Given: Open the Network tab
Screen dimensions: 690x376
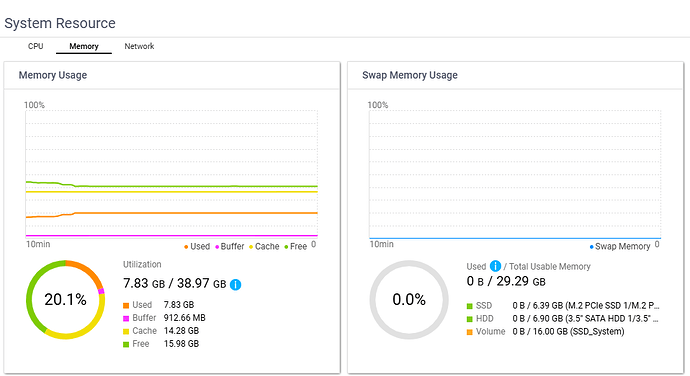Looking at the screenshot, I should click(139, 46).
